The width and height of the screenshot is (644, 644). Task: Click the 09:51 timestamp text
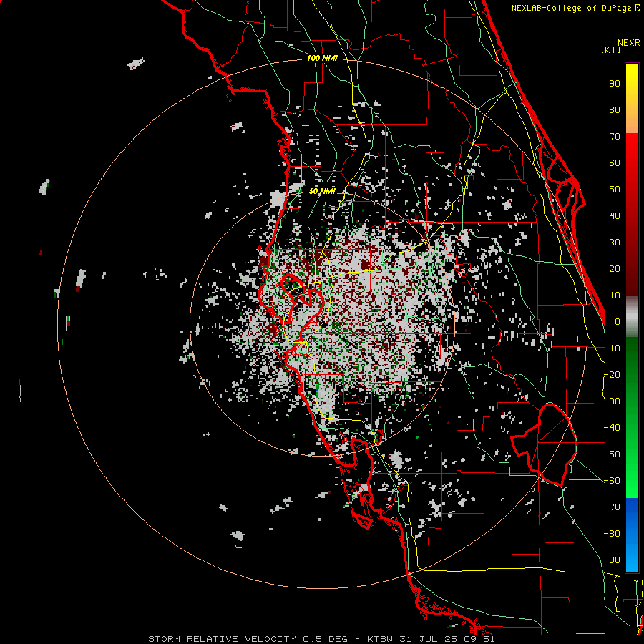[482, 639]
